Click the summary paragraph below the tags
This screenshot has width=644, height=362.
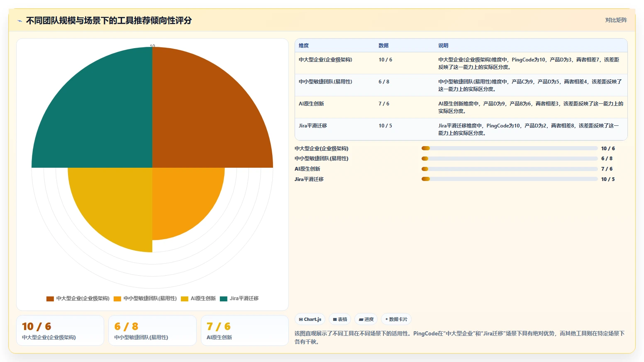coord(460,338)
